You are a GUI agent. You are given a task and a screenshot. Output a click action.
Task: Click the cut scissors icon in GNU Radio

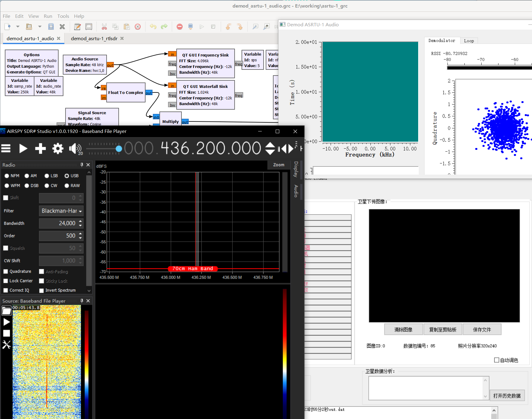(104, 27)
